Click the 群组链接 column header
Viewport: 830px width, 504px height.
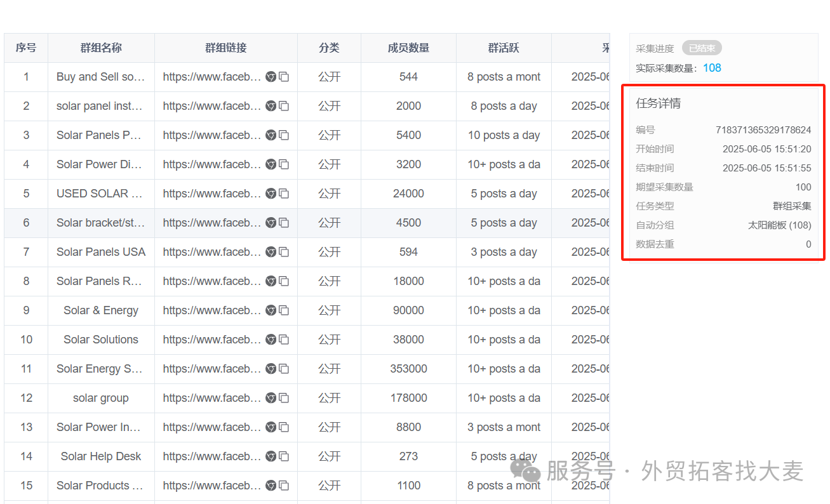pyautogui.click(x=226, y=48)
